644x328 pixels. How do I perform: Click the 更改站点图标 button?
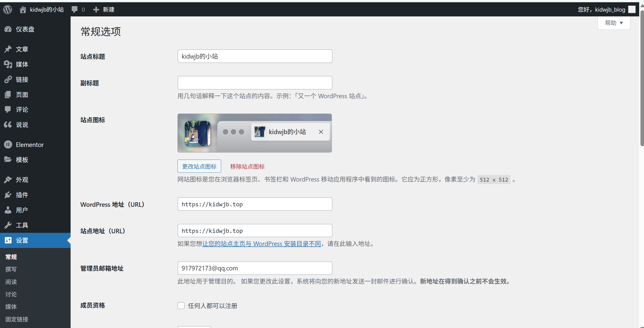pos(199,166)
